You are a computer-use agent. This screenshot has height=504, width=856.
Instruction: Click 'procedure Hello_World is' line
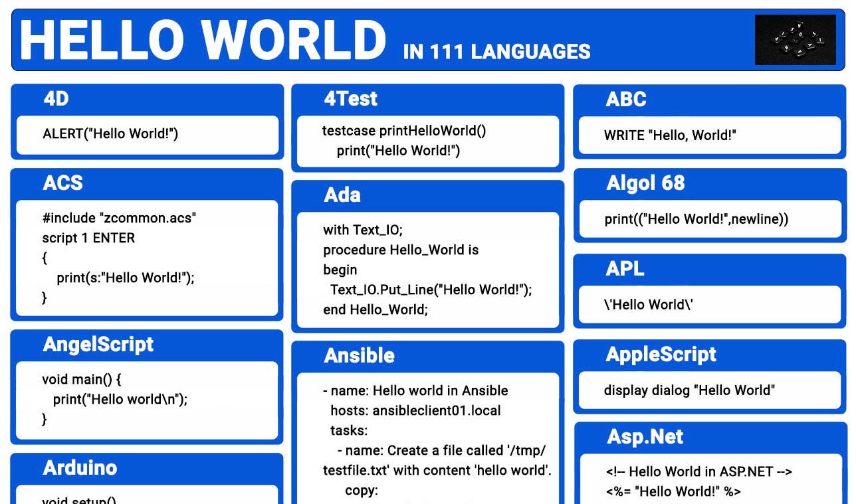401,250
